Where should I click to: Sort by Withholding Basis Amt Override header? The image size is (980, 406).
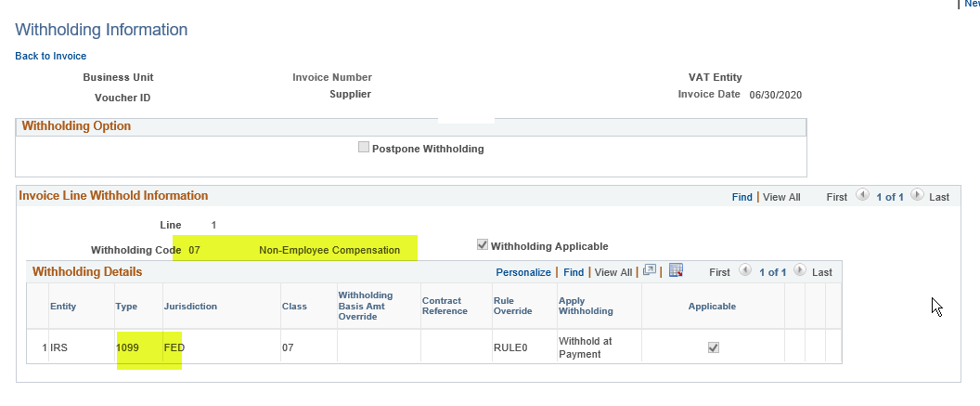(x=366, y=306)
